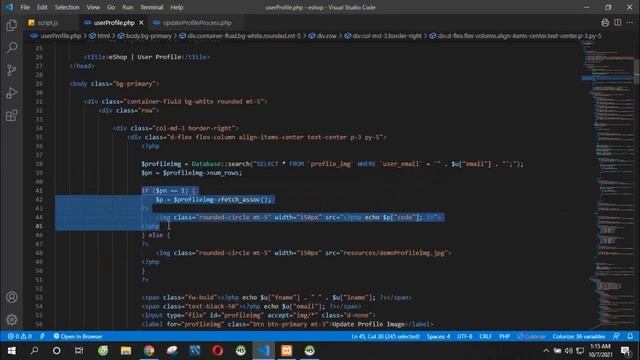Open the Accounts menu icon
Viewport: 640px width, 360px height.
click(x=11, y=297)
